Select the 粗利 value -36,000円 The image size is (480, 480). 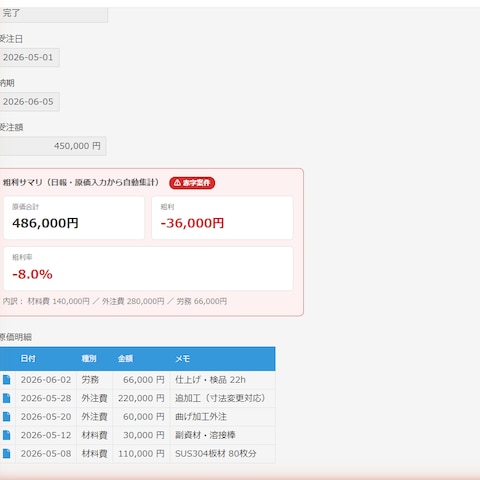192,223
